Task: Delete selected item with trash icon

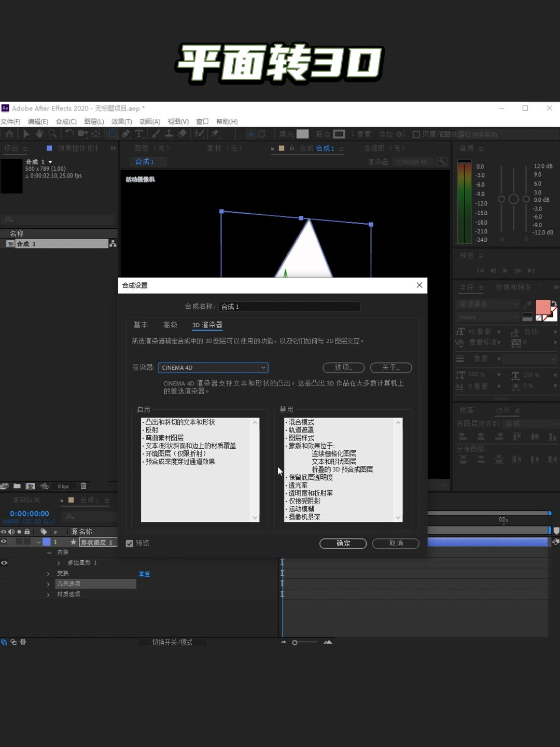Action: point(83,486)
